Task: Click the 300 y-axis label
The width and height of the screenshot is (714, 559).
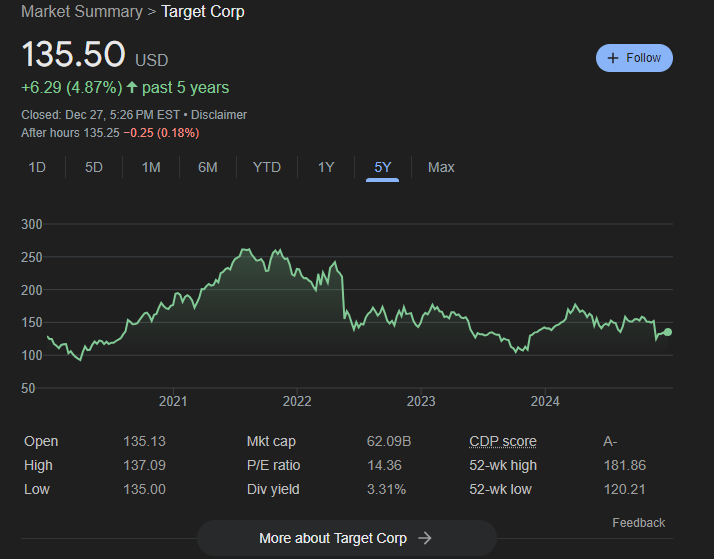Action: [x=31, y=224]
